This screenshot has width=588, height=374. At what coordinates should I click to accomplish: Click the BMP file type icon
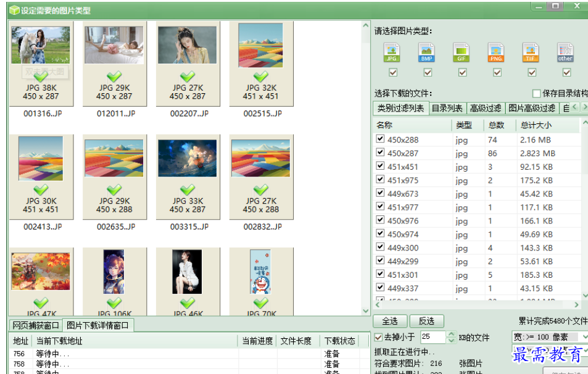pos(426,52)
